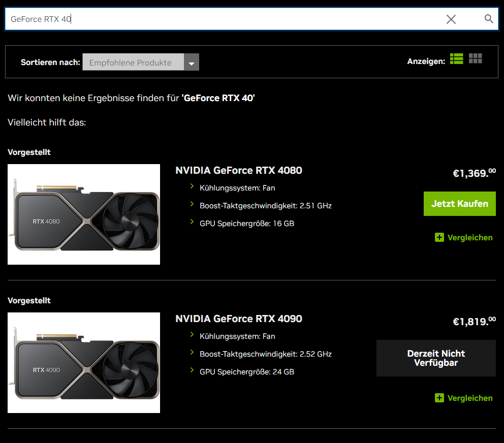Open NVIDIA GeForce RTX 4080 title link

(239, 170)
